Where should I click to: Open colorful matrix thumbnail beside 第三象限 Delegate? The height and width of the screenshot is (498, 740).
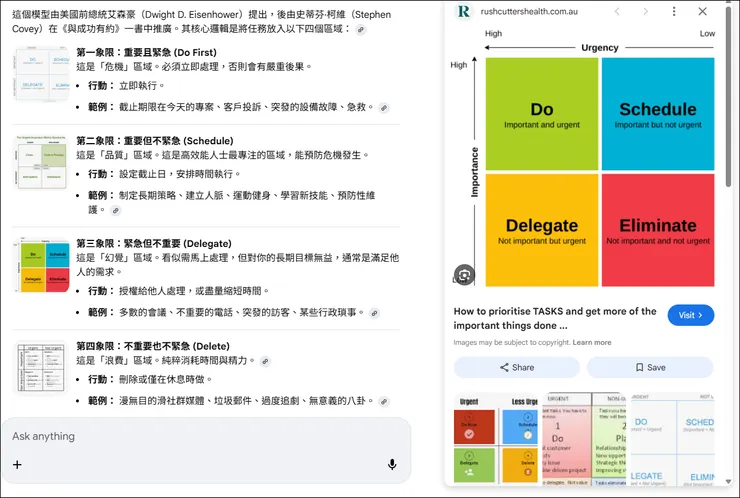[42, 265]
